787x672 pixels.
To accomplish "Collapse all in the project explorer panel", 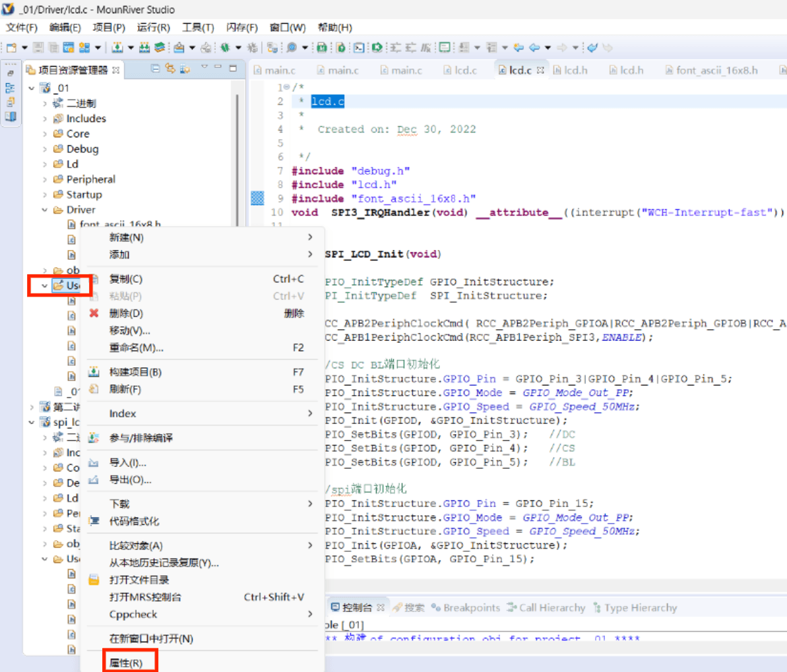I will [x=156, y=69].
